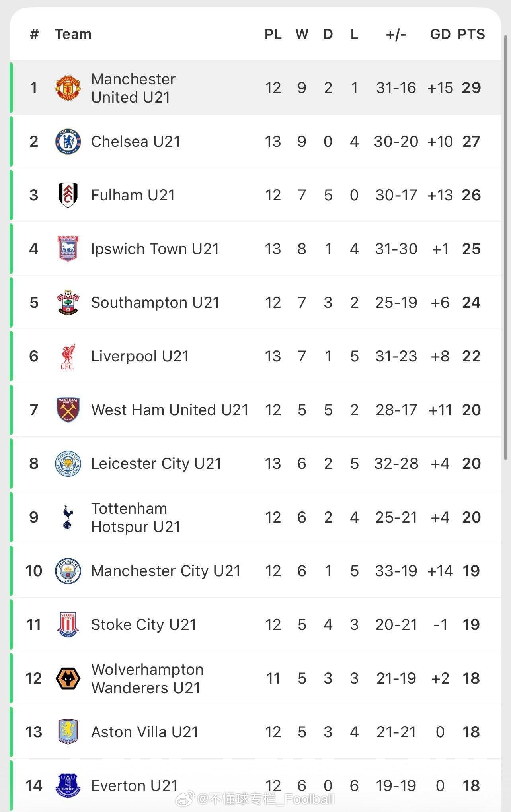
Task: Select the Fulham crest icon
Action: 68,195
